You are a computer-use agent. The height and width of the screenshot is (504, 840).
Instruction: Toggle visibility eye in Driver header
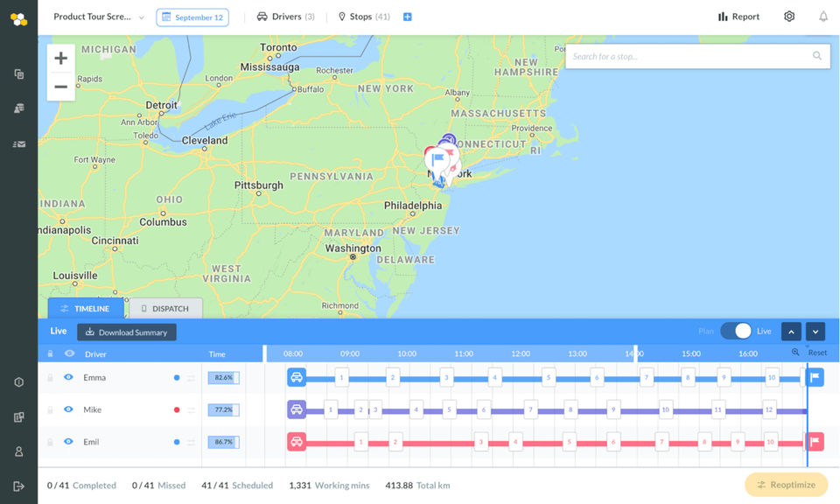point(70,353)
